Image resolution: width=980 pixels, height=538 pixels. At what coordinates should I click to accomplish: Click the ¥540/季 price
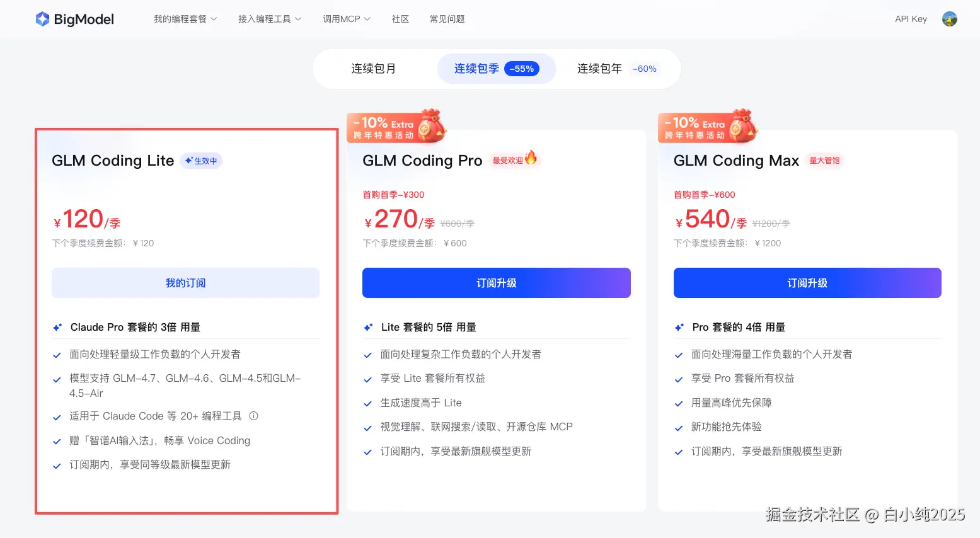[x=711, y=220]
